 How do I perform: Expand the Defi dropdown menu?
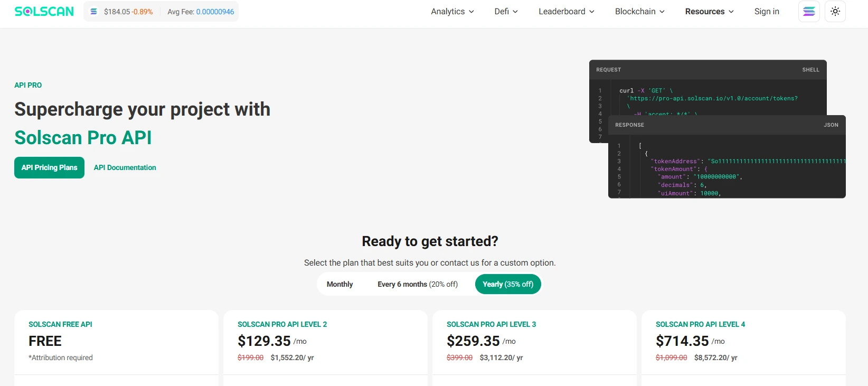tap(506, 12)
